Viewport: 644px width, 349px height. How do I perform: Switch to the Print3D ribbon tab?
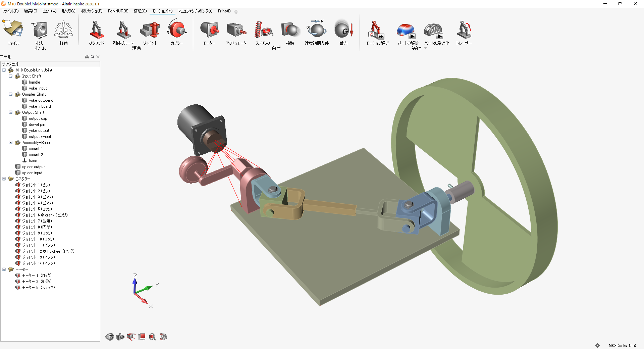(x=224, y=11)
